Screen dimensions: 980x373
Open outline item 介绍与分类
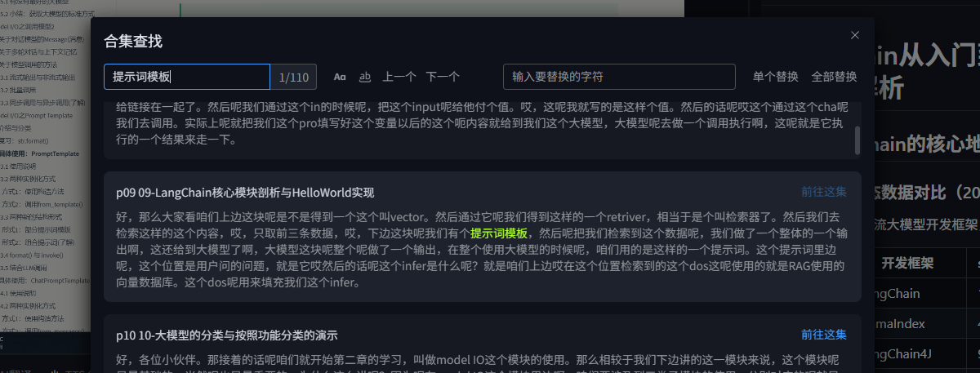coord(16,127)
